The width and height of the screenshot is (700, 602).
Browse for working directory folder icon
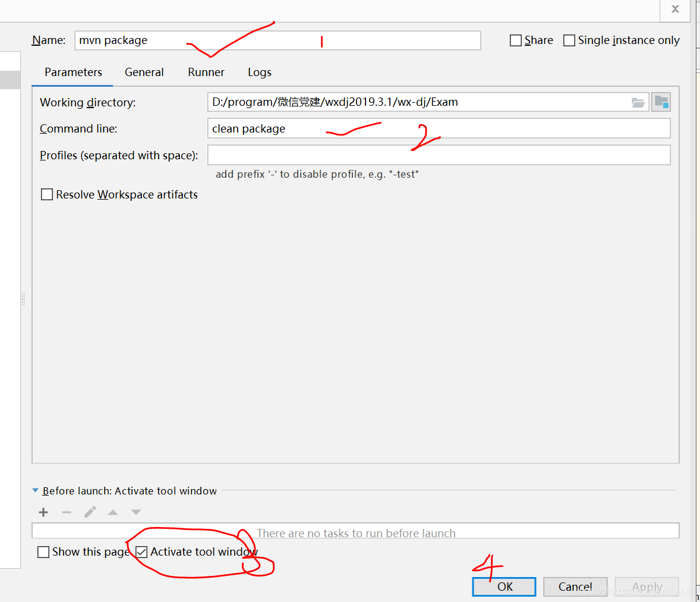tap(638, 103)
